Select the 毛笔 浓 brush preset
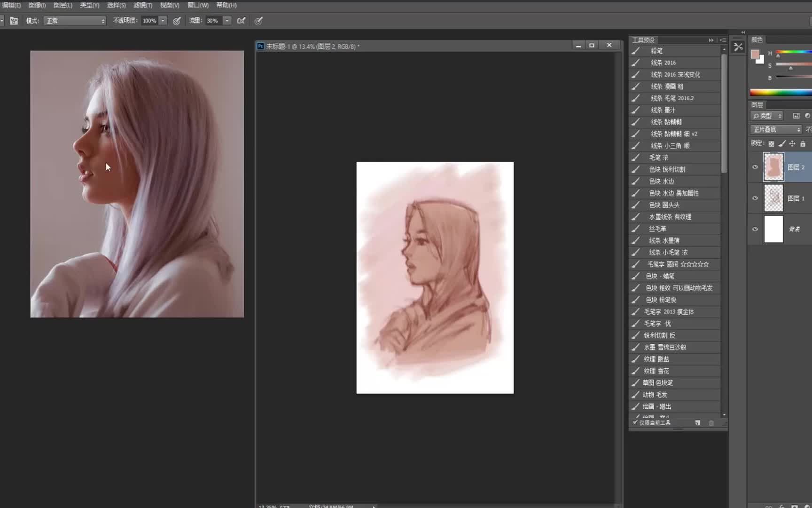 coord(658,158)
